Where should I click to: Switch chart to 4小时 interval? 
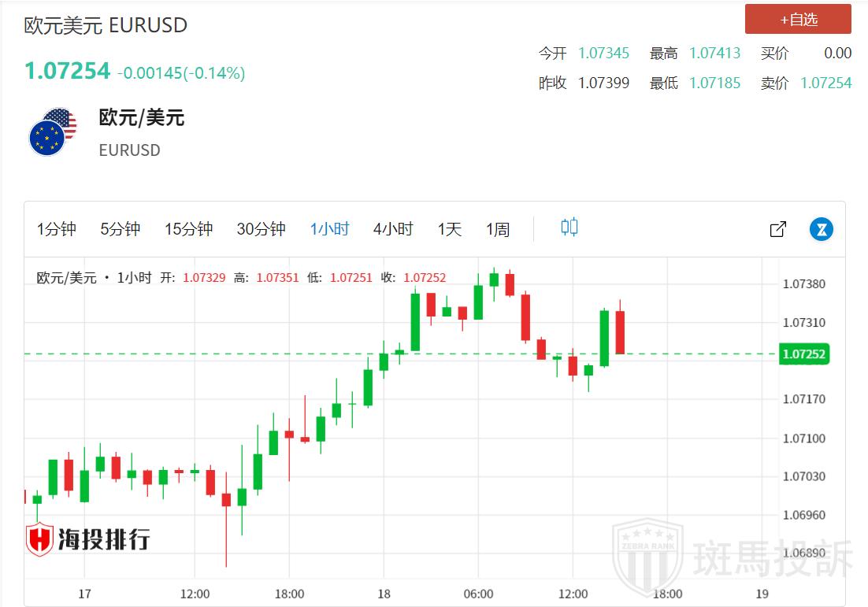click(392, 229)
